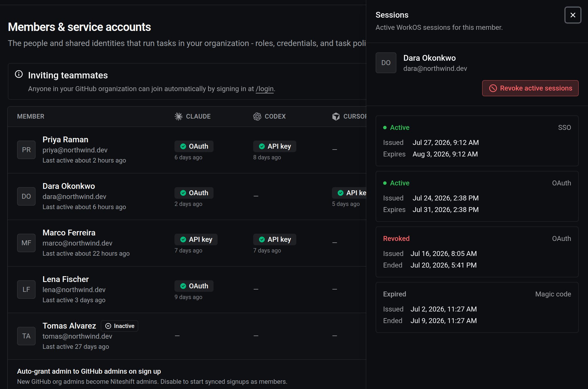Click priya@northwind.dev email

(75, 150)
